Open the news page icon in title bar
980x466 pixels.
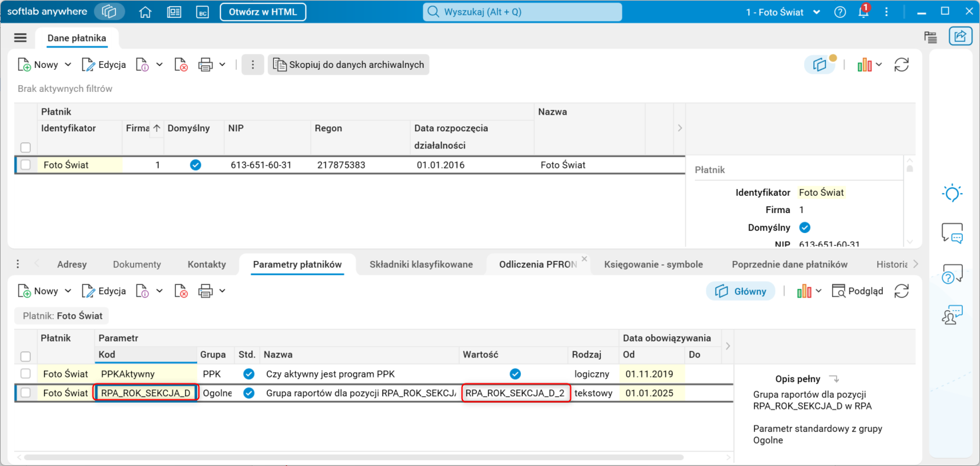coord(174,12)
